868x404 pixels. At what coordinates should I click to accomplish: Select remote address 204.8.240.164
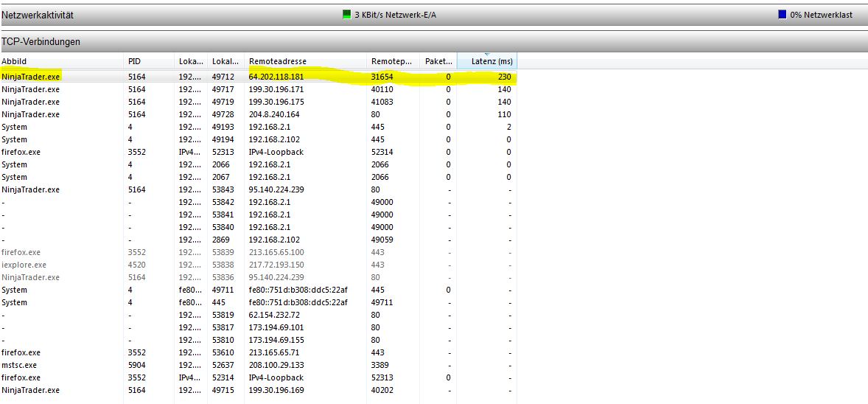click(x=275, y=114)
